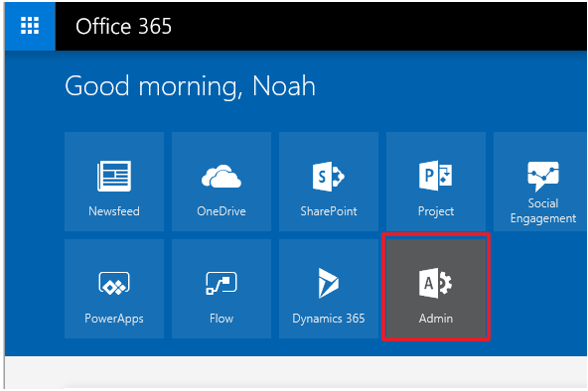This screenshot has height=391, width=588.
Task: Open the OneDrive tile
Action: tap(221, 182)
